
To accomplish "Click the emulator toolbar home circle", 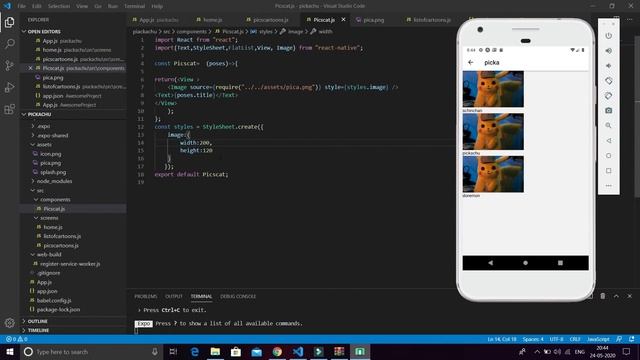I will 609,156.
